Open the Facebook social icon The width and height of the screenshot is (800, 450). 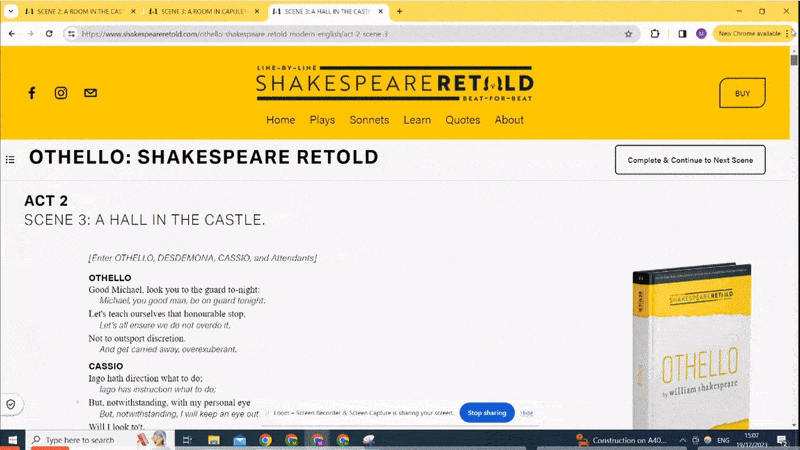[x=32, y=93]
